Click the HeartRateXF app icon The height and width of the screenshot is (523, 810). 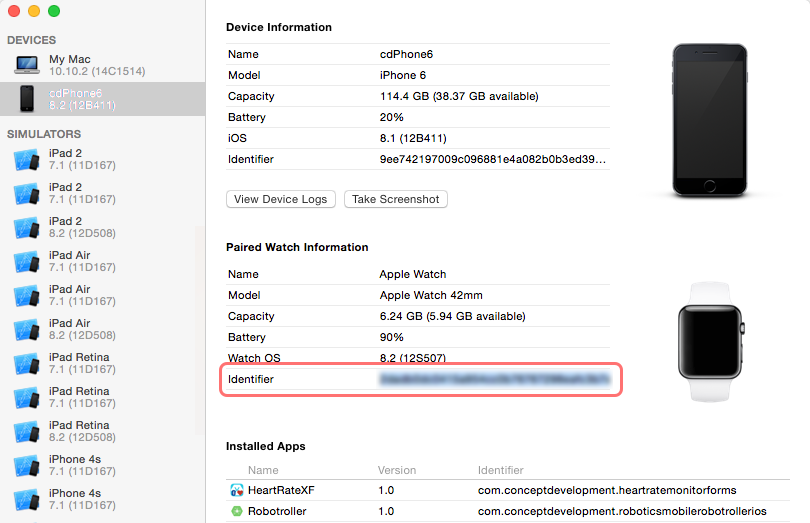click(237, 490)
